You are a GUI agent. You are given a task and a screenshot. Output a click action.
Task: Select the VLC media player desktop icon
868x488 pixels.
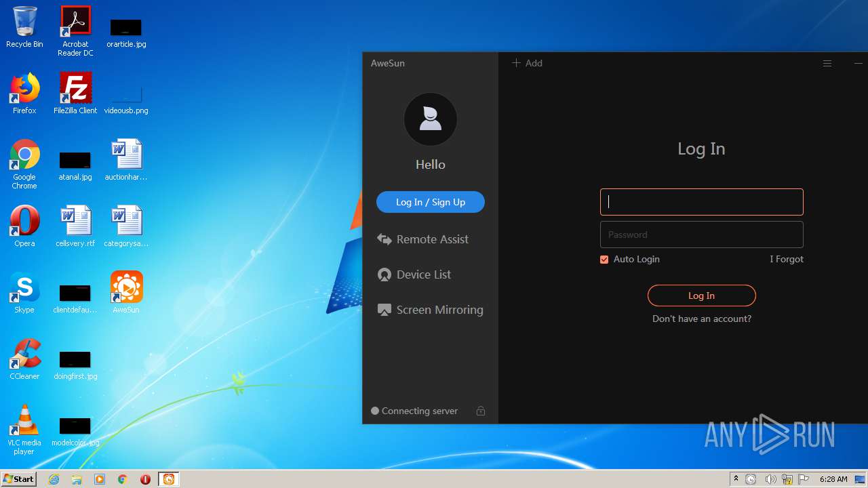click(x=24, y=430)
